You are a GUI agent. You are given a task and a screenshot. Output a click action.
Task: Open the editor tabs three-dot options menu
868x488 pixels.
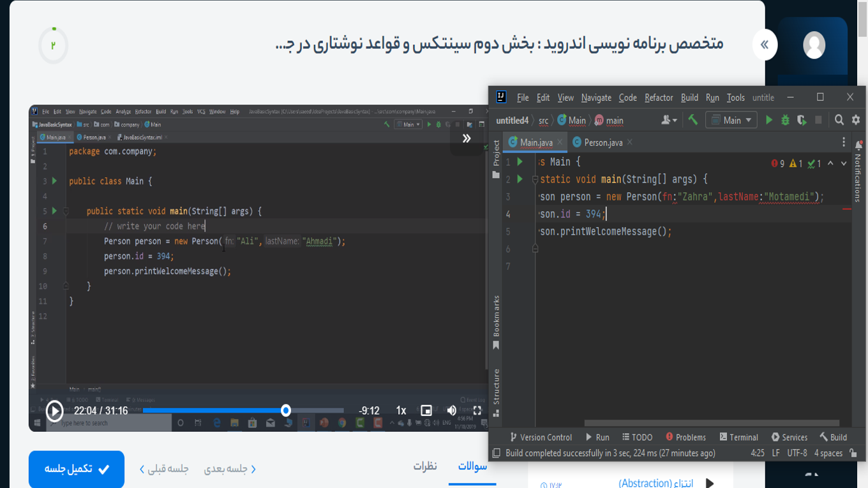click(843, 142)
